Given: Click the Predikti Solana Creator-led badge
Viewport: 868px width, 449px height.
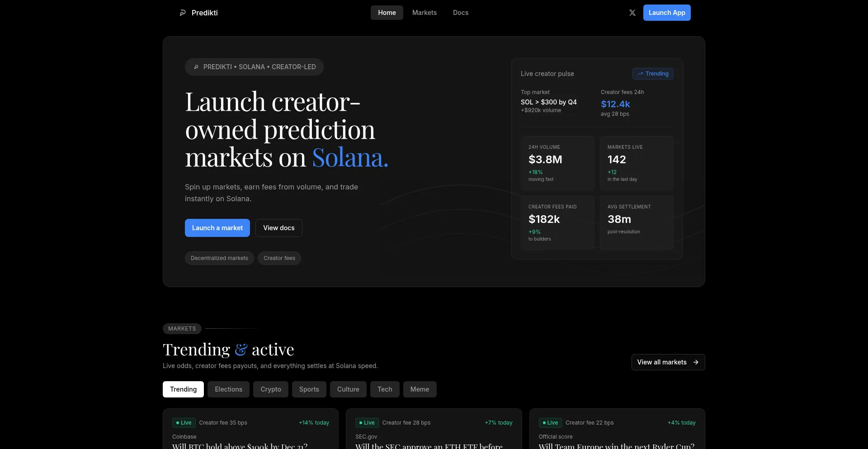Looking at the screenshot, I should coord(254,67).
